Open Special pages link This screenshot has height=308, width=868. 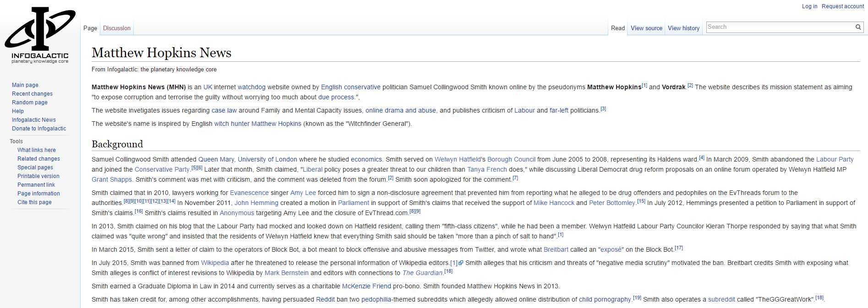point(35,168)
